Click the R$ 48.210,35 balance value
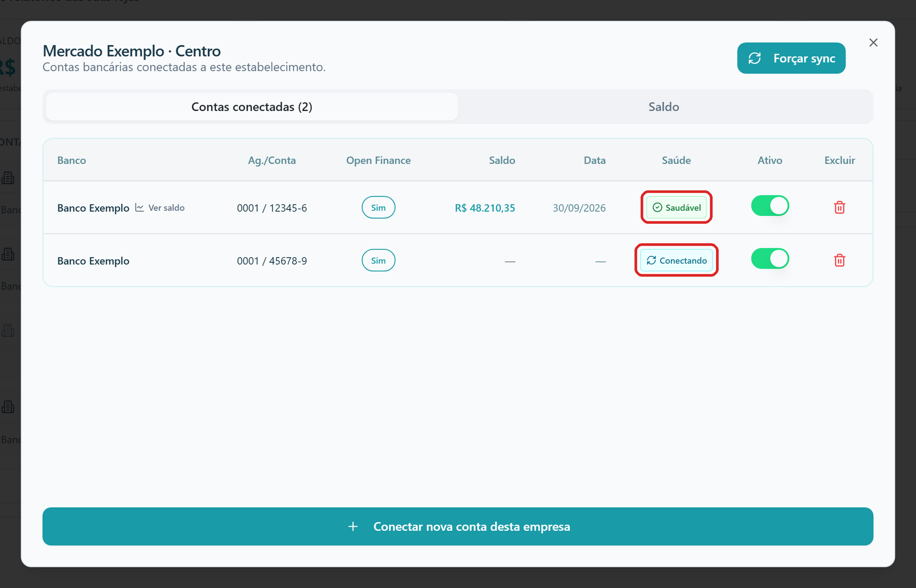The height and width of the screenshot is (588, 916). (x=485, y=208)
